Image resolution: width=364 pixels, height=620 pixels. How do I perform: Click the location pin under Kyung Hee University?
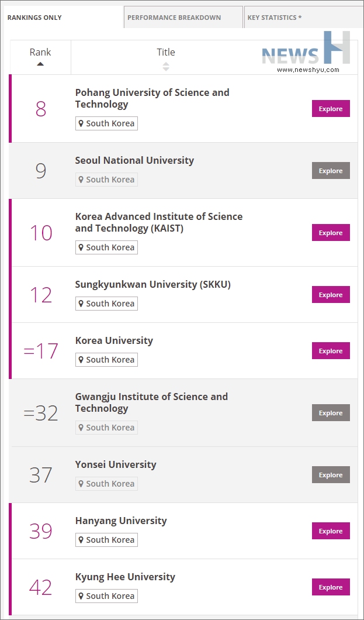point(81,596)
